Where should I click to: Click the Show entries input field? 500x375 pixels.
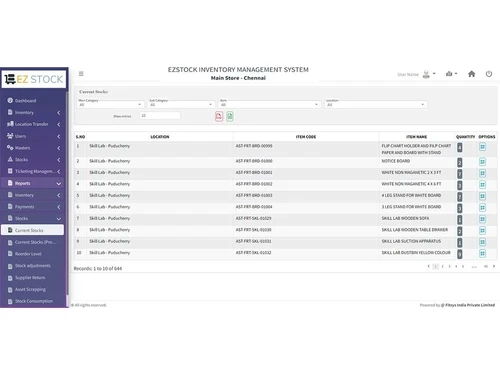click(x=160, y=116)
